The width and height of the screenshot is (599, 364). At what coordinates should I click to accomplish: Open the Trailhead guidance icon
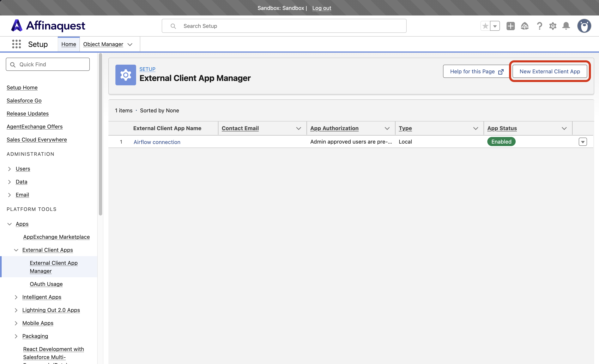(525, 26)
